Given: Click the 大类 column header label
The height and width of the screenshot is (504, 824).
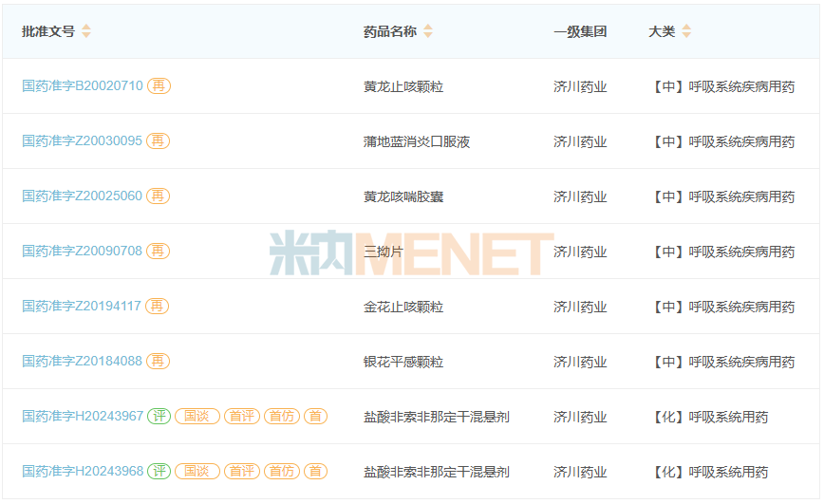Looking at the screenshot, I should pos(662,31).
